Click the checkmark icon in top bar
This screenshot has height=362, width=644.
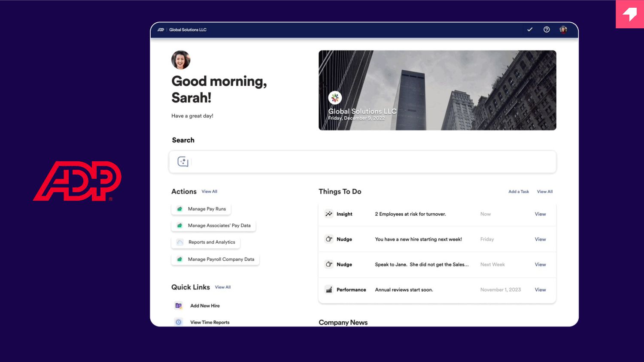(x=530, y=30)
